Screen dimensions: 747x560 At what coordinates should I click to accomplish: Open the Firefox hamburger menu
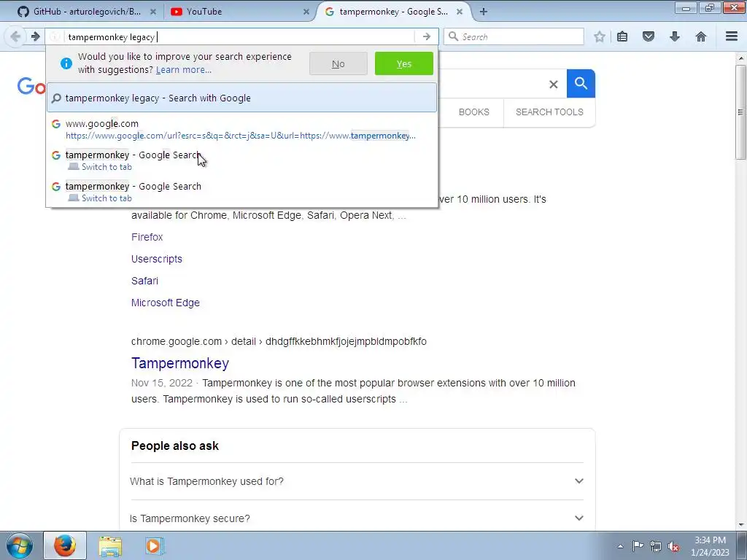pos(732,36)
